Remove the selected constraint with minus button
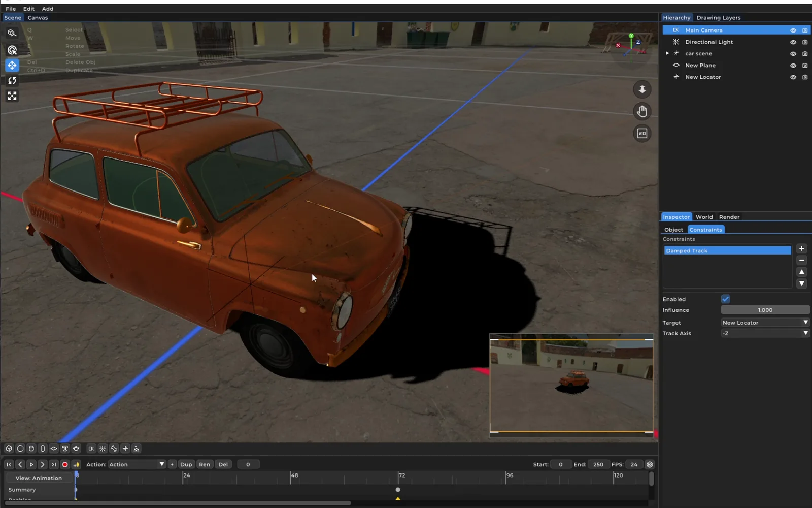The width and height of the screenshot is (812, 508). (x=802, y=261)
